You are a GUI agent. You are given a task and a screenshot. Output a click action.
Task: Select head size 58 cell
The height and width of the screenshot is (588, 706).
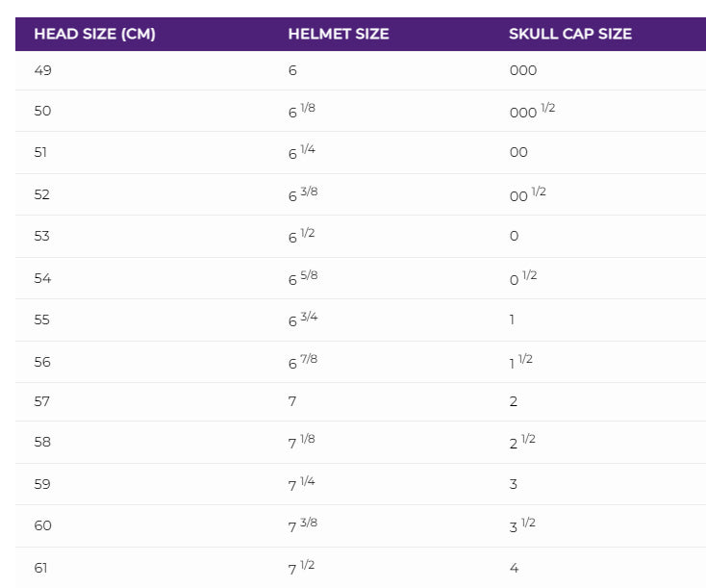click(x=42, y=443)
